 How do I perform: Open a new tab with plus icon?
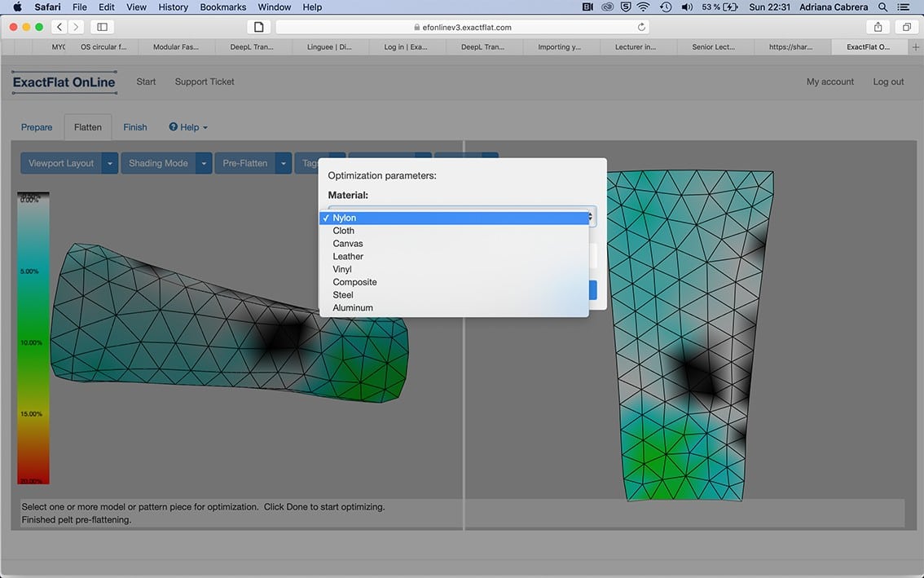point(916,47)
